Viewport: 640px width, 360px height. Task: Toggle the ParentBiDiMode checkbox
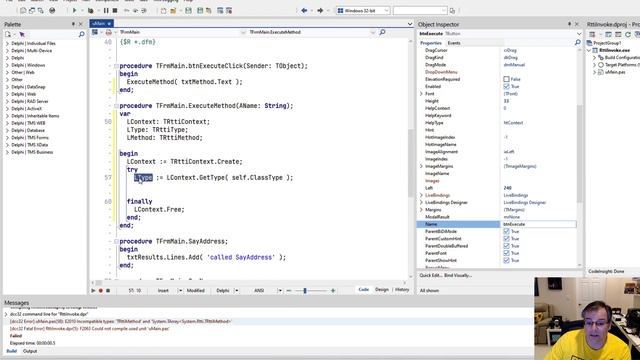506,231
